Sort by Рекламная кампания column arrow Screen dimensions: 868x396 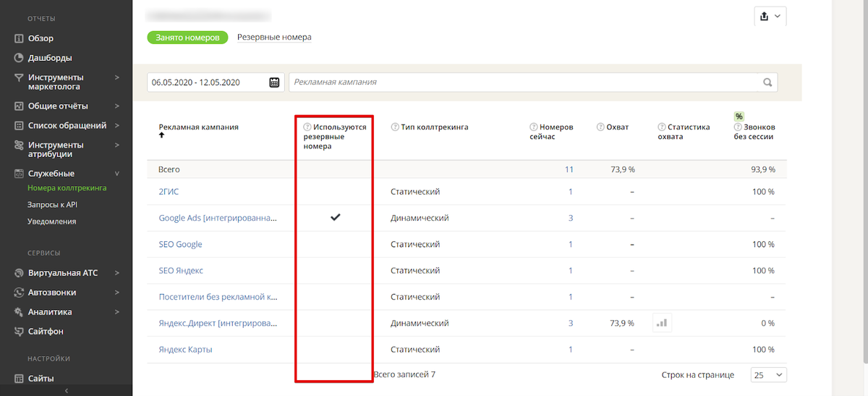162,136
